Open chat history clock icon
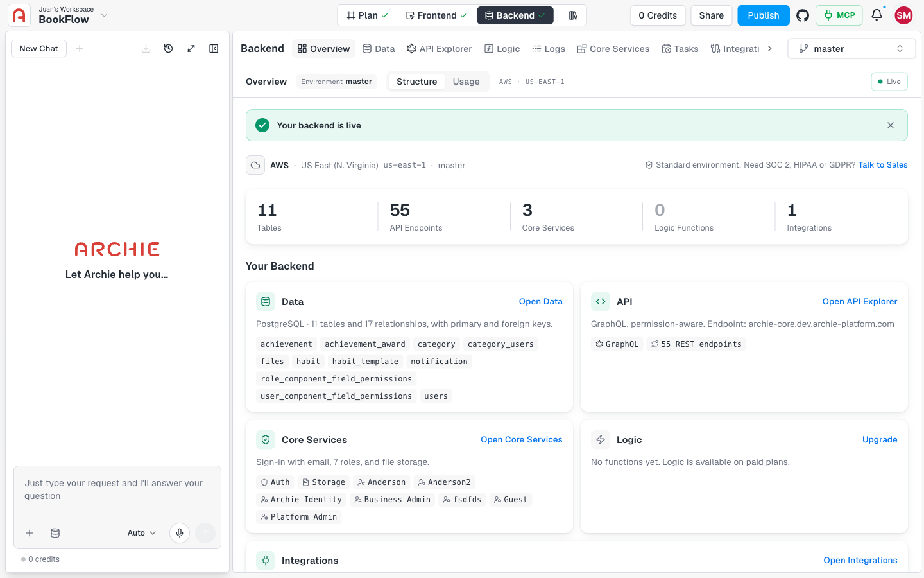The height and width of the screenshot is (578, 924). [169, 49]
